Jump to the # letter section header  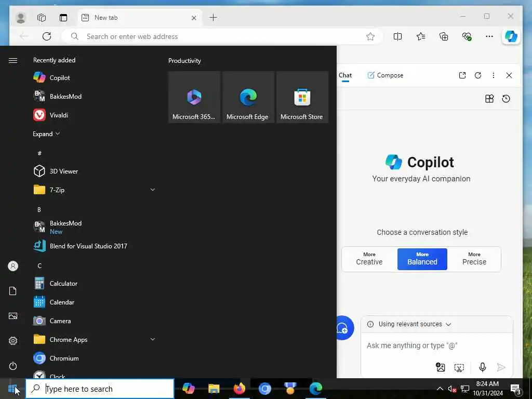click(39, 153)
